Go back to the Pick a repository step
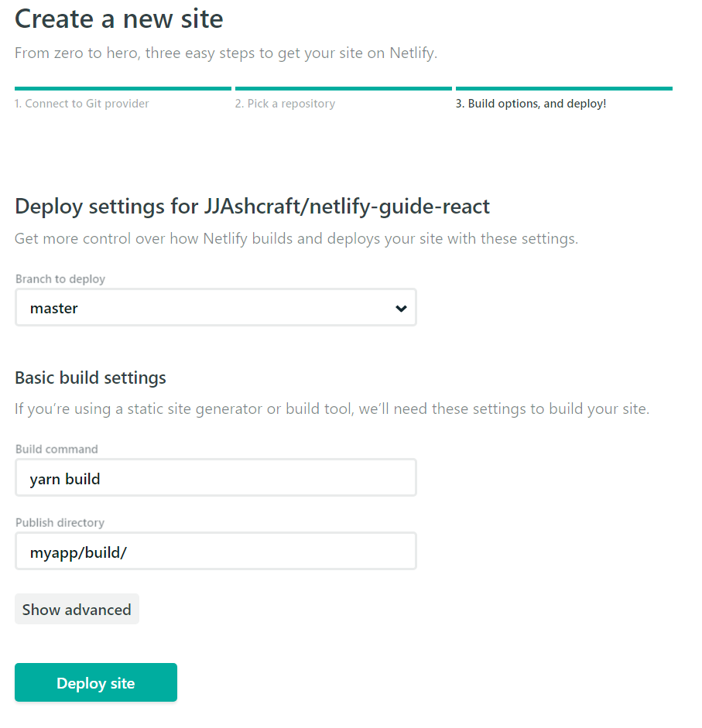 285,104
